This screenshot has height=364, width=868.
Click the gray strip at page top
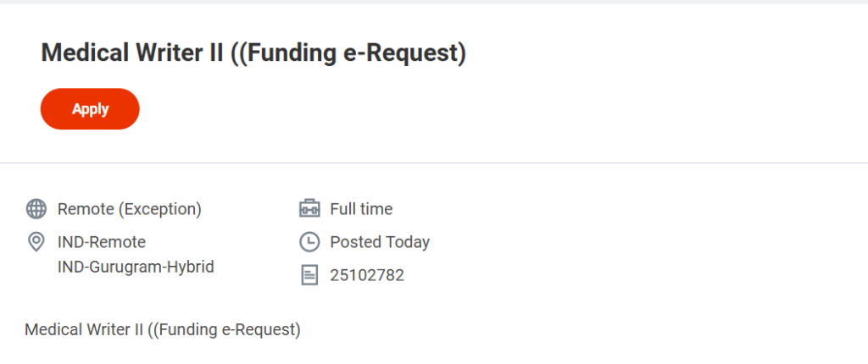[434, 2]
